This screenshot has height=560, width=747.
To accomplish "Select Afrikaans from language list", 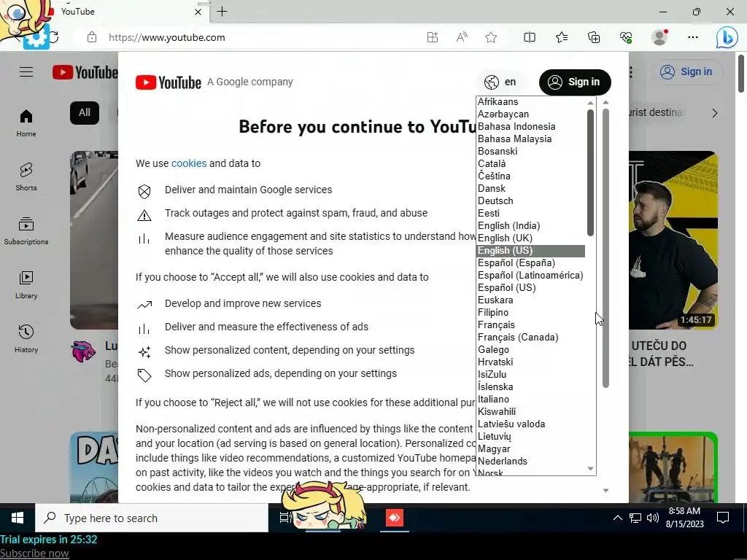I will pos(498,102).
